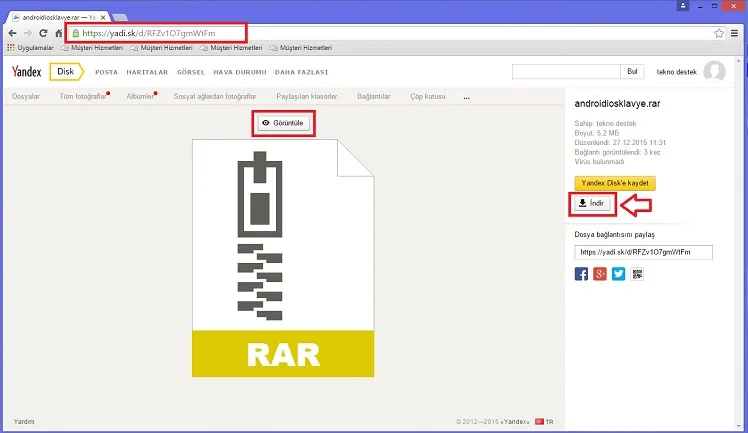Click the İndir download button

(x=591, y=204)
